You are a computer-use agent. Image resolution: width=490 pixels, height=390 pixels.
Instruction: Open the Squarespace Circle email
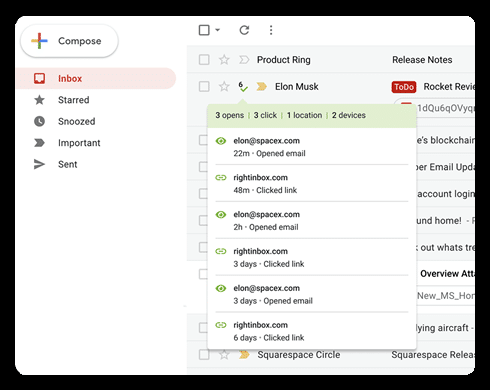pyautogui.click(x=299, y=355)
